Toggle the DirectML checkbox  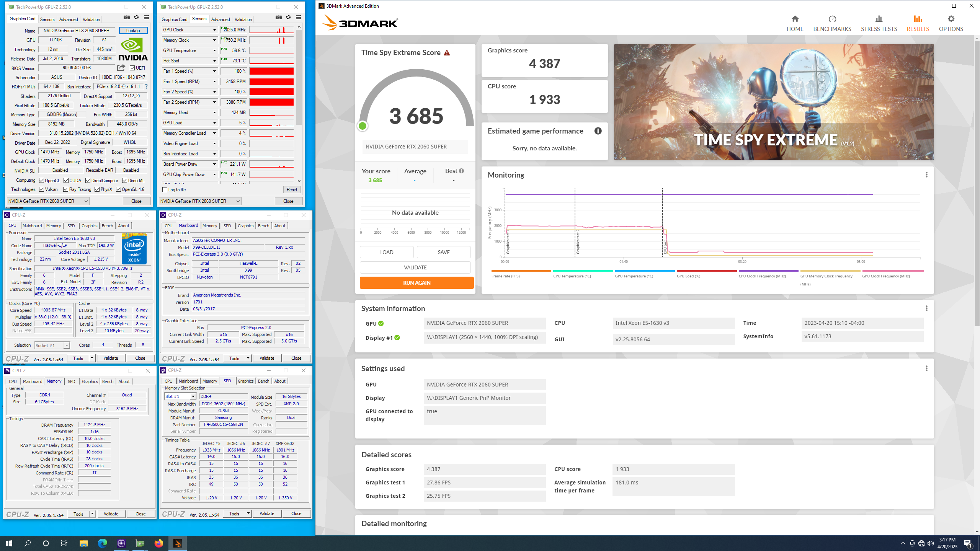tap(124, 181)
